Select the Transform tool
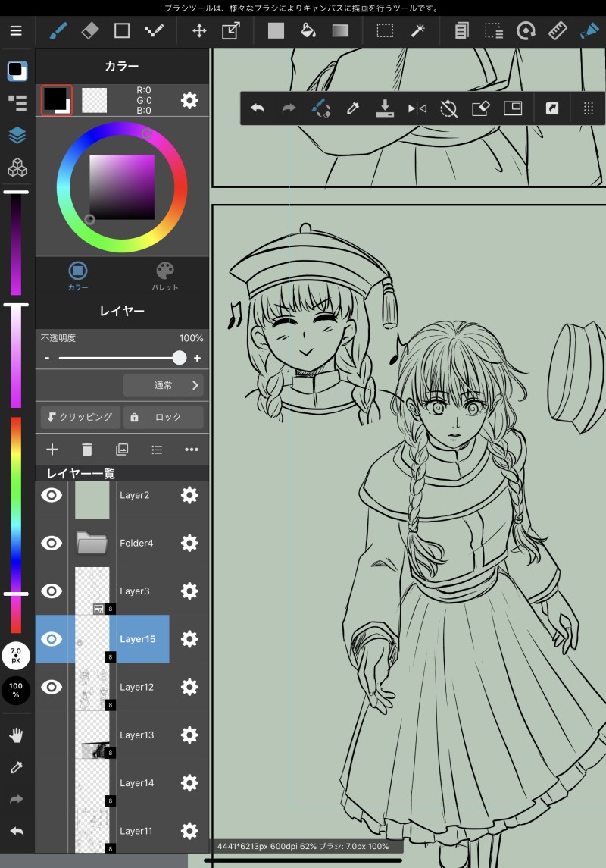Image resolution: width=606 pixels, height=868 pixels. (x=230, y=30)
